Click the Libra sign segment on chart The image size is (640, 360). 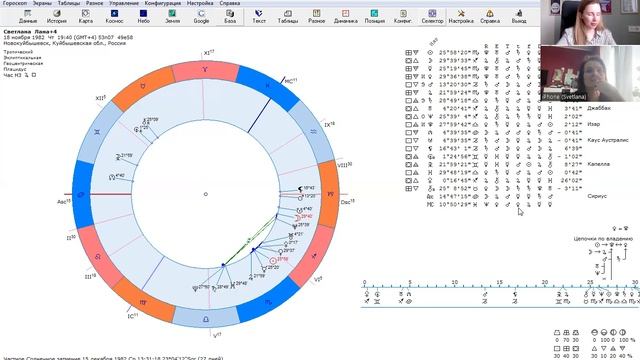point(206,319)
